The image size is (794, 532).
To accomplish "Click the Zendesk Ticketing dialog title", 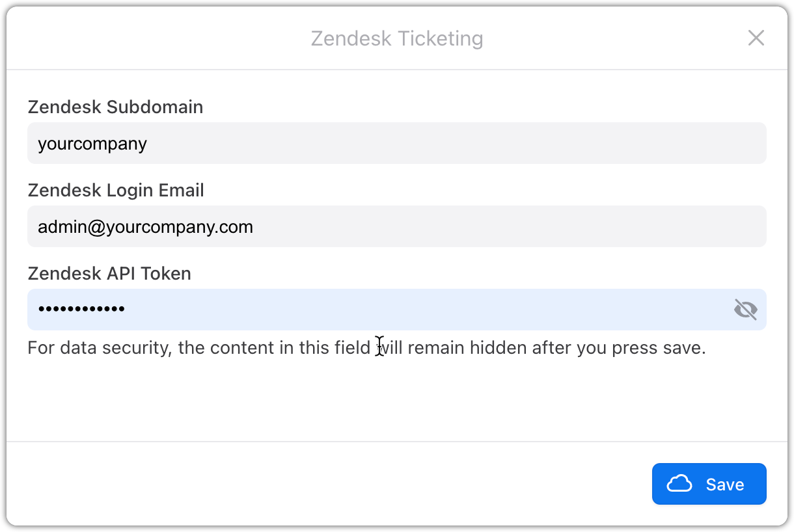I will (x=397, y=38).
